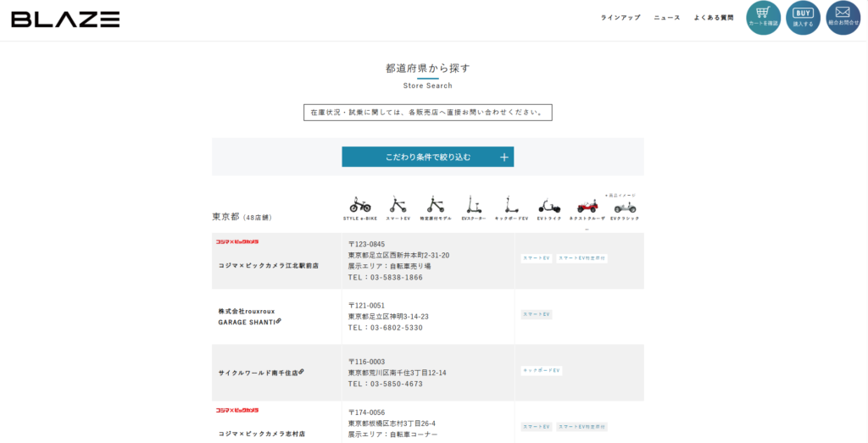The width and height of the screenshot is (868, 443).
Task: Click postal code 〒121-0051
Action: point(366,306)
